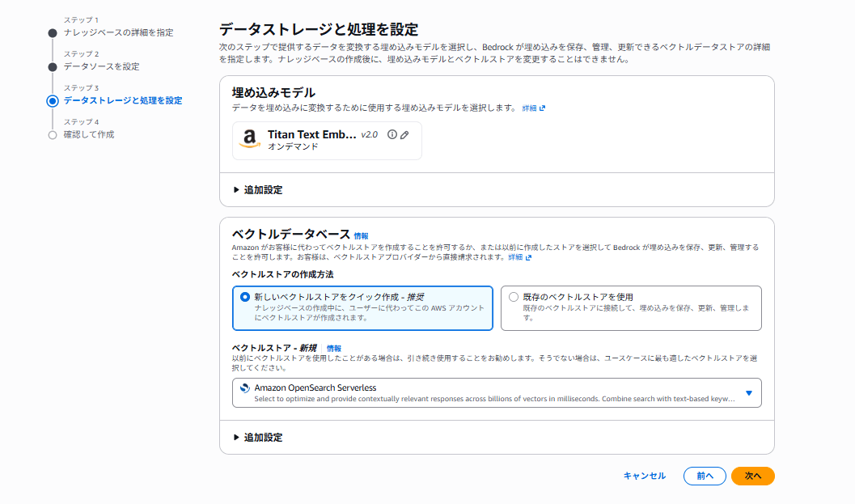Click the info icon beside Titan Text Embeddings
The width and height of the screenshot is (855, 504).
point(392,134)
